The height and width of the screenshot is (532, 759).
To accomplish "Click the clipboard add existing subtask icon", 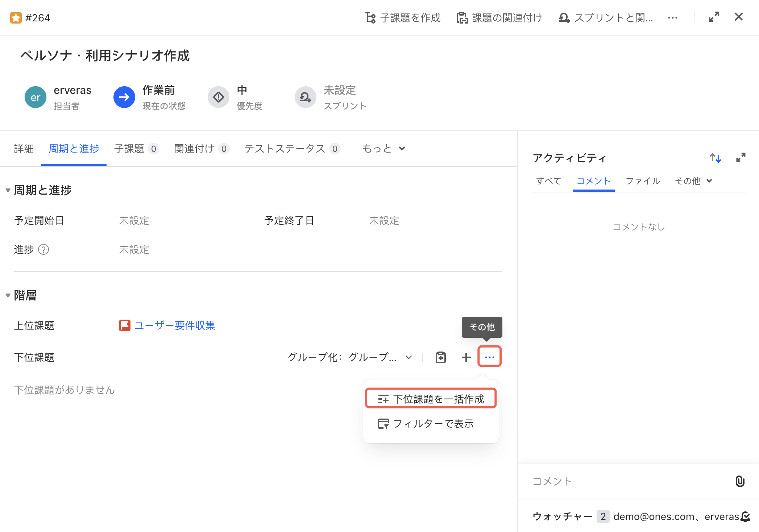I will [x=440, y=357].
